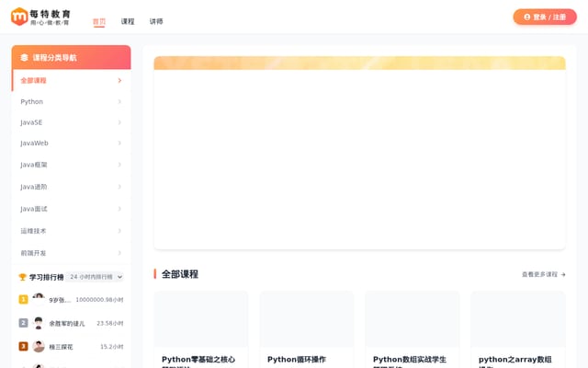Select the JavaSE category
The image size is (588, 368).
tap(72, 122)
